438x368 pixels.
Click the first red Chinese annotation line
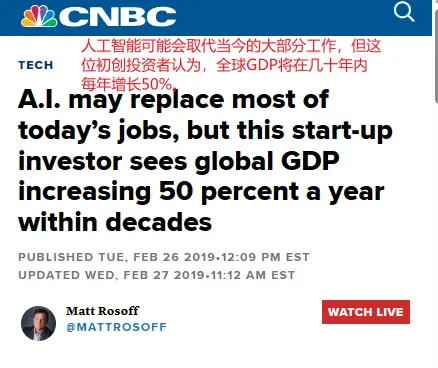[231, 46]
